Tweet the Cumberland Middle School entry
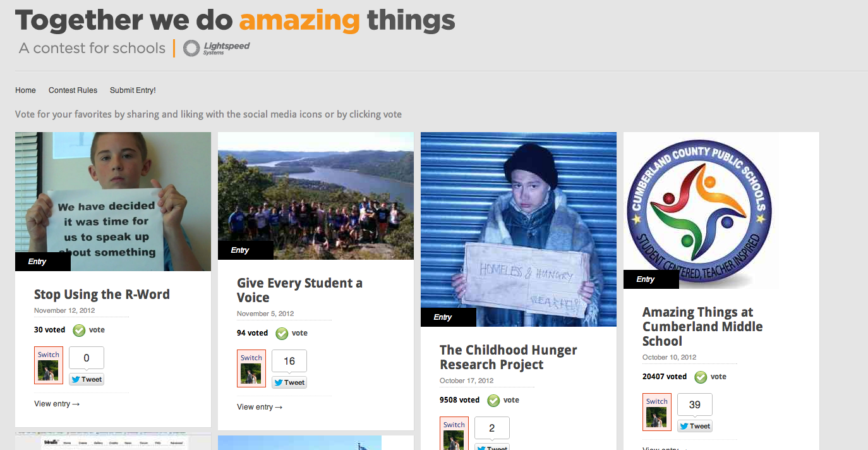 coord(695,426)
